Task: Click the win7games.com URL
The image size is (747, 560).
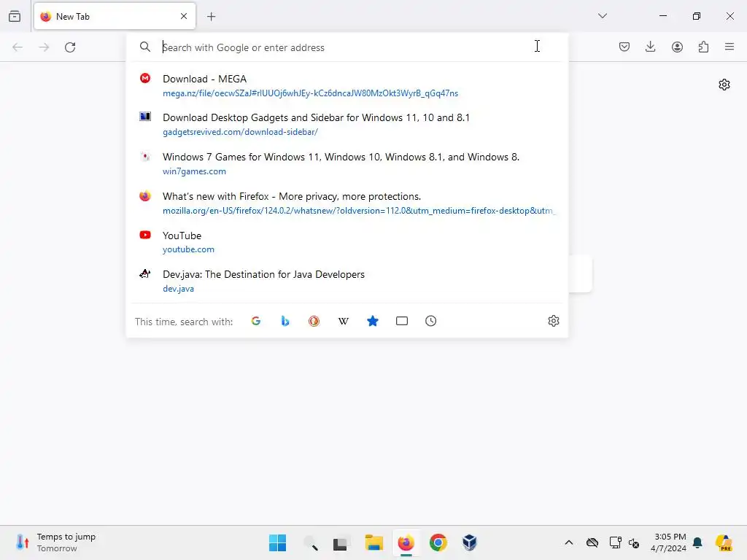Action: [x=194, y=171]
